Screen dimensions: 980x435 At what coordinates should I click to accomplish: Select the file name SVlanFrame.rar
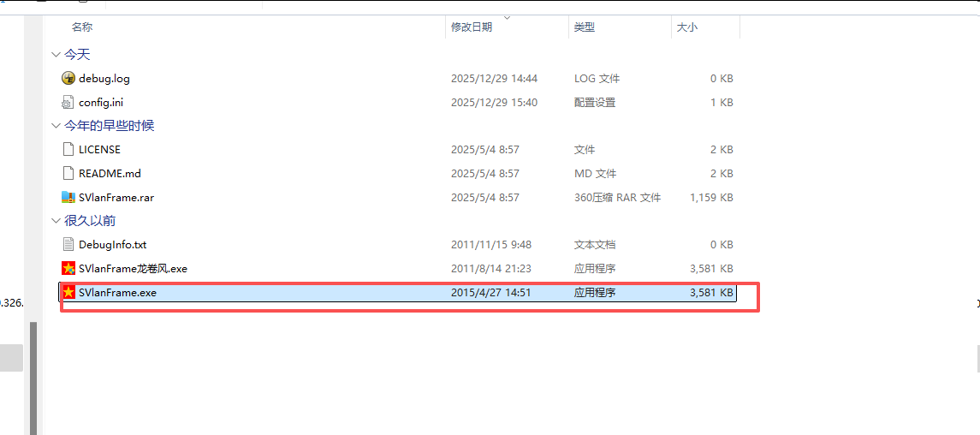116,198
